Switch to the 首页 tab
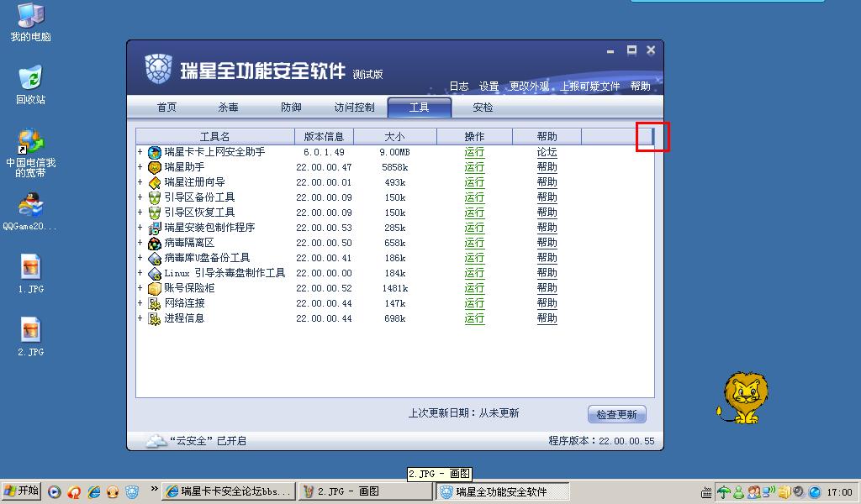Screen dimensions: 861x504 tap(167, 108)
